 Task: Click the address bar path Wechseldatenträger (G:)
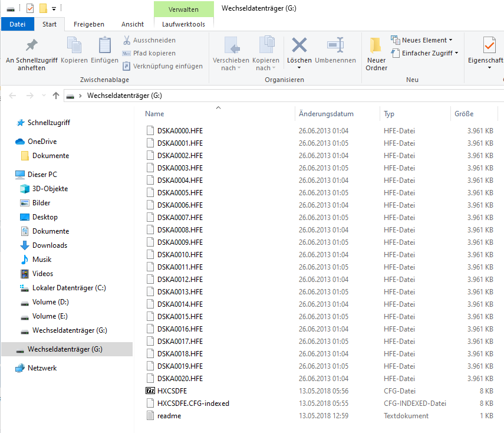coord(124,96)
